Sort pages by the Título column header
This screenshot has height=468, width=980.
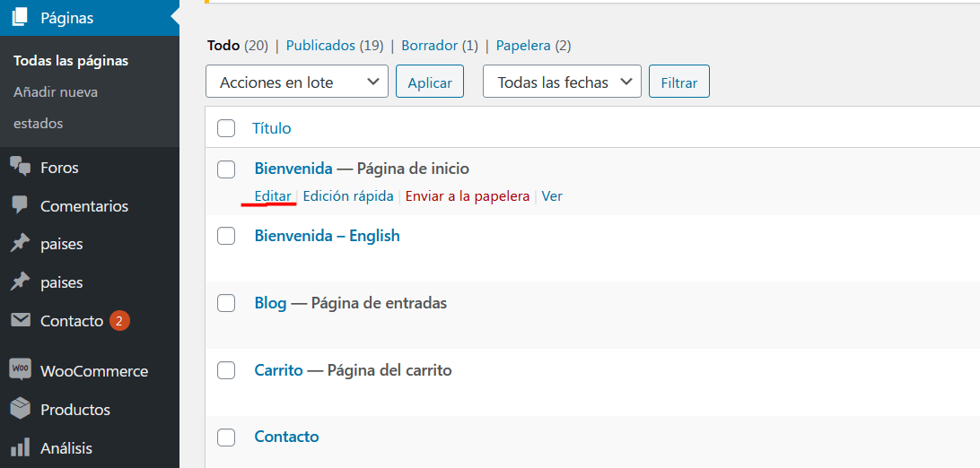click(x=271, y=128)
